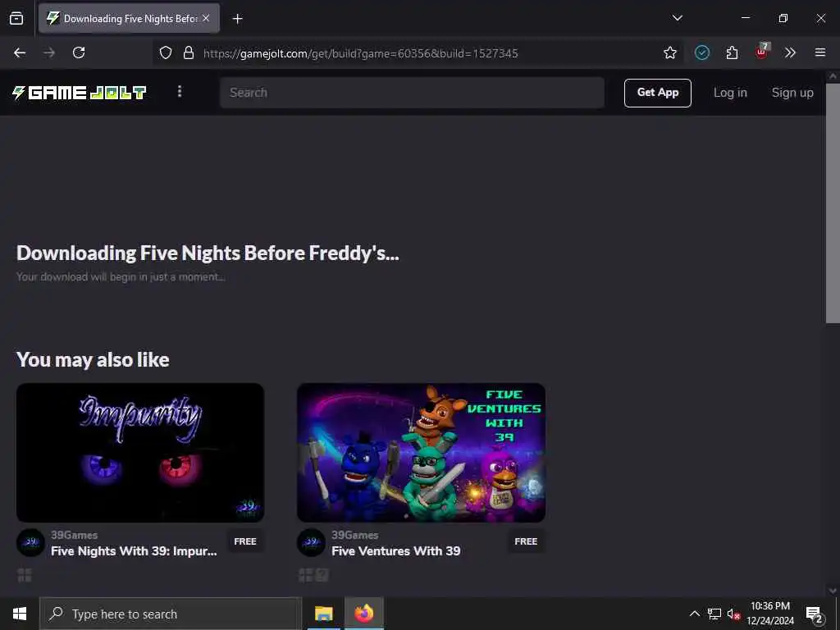Open 39Games developer link under Impurity
The height and width of the screenshot is (630, 840).
[75, 535]
